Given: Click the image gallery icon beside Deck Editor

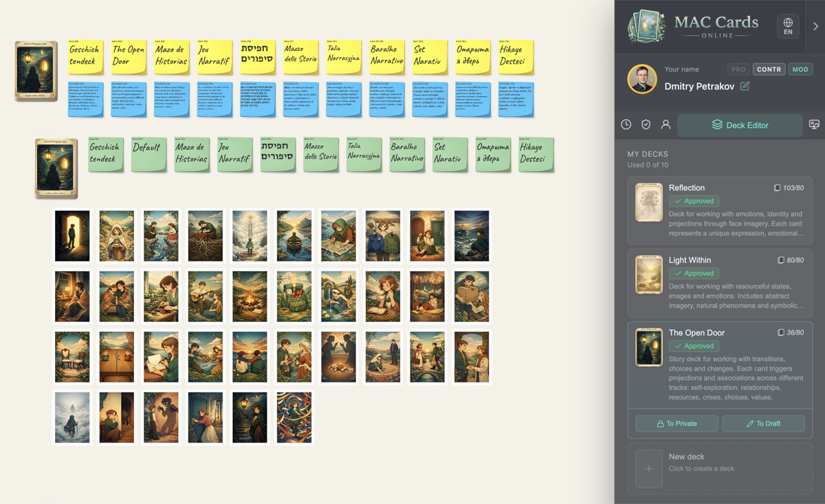Looking at the screenshot, I should (x=813, y=125).
